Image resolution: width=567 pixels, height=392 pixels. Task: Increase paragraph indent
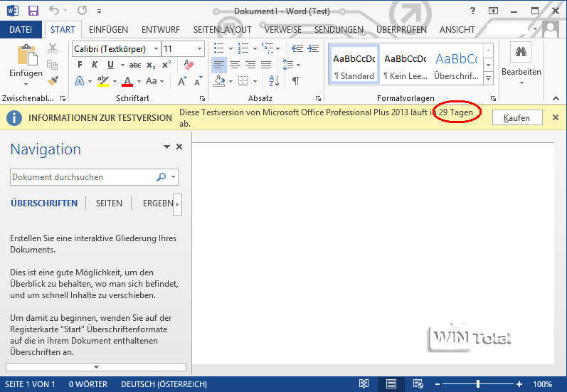(x=313, y=48)
